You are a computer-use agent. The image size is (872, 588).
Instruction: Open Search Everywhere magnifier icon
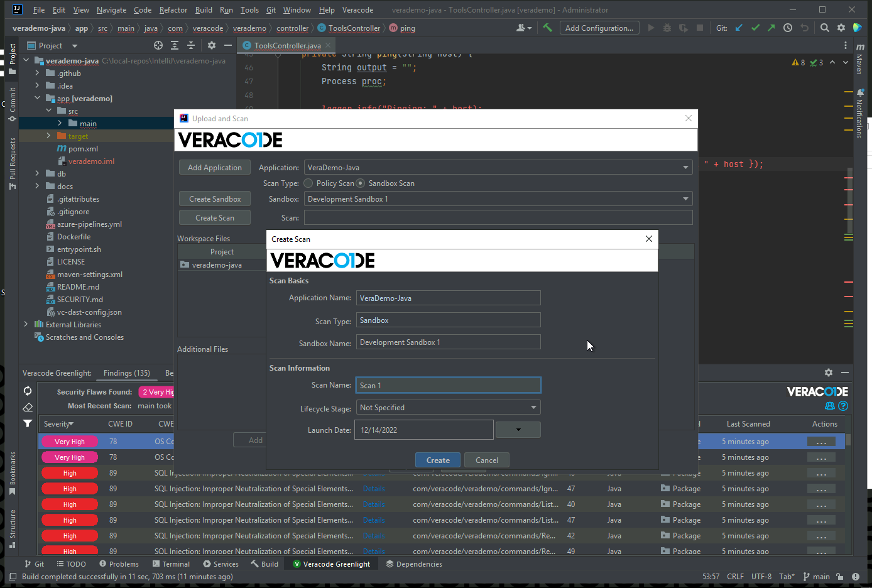pos(825,28)
